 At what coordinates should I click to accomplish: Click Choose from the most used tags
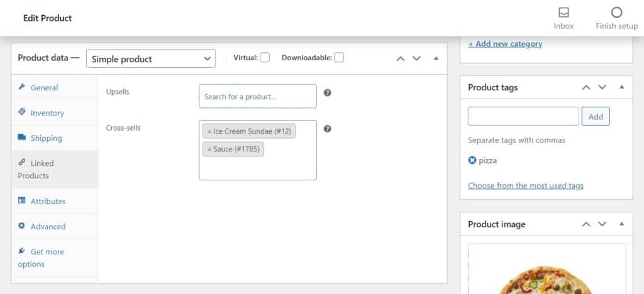click(526, 186)
